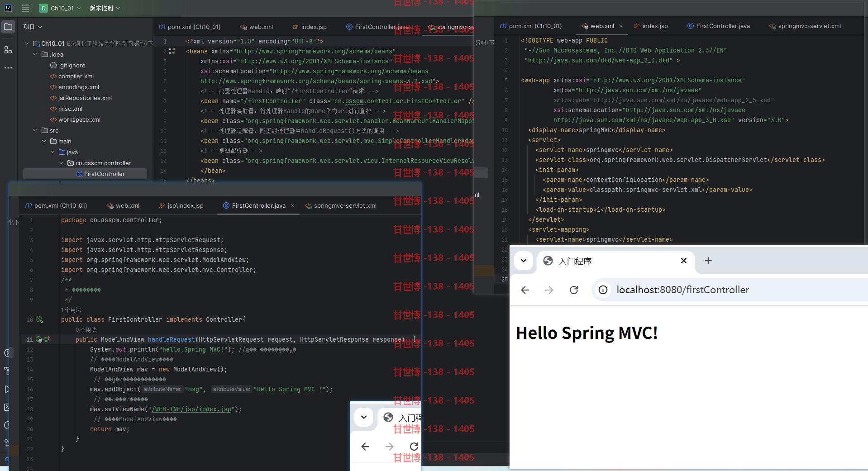868x471 pixels.
Task: Collapse the java folder node
Action: (x=52, y=152)
